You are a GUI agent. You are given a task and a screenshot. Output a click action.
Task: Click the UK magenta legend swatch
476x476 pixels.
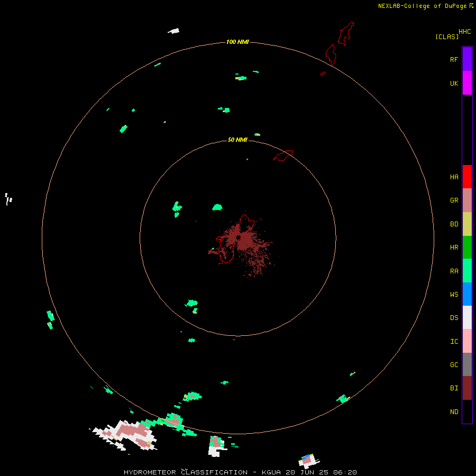(x=467, y=83)
